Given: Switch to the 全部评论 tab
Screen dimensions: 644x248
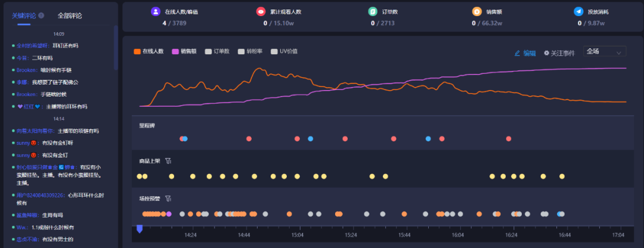Looking at the screenshot, I should (70, 15).
